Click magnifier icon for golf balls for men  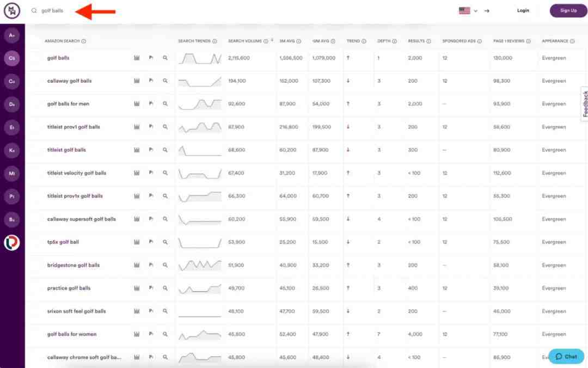(x=165, y=103)
